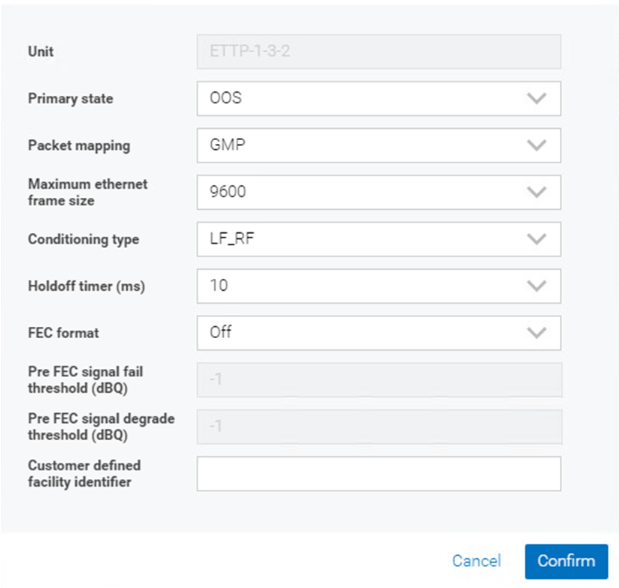The width and height of the screenshot is (619, 588).
Task: Click the Cancel link
Action: (476, 561)
